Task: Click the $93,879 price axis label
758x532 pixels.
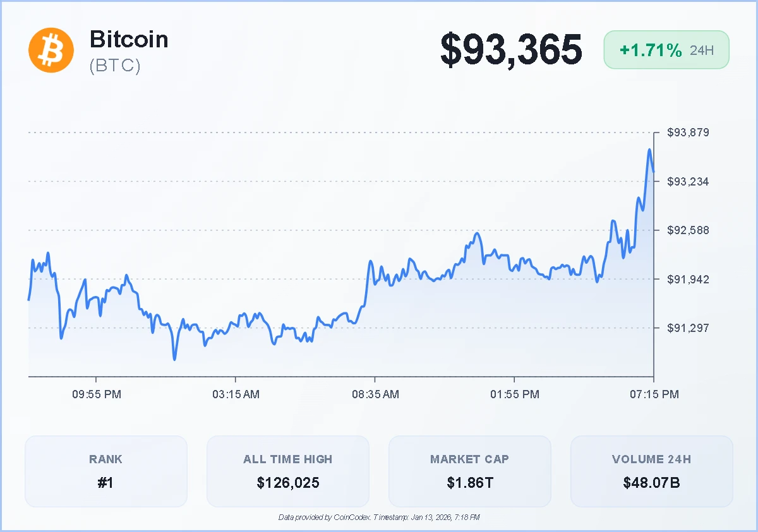Action: click(688, 133)
